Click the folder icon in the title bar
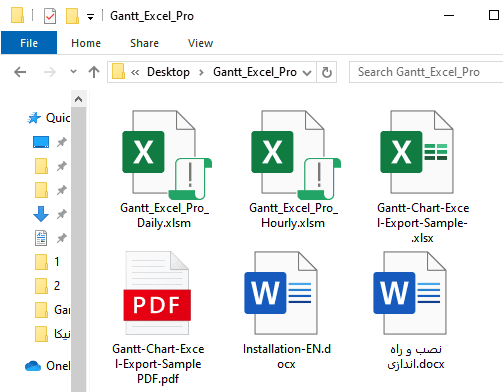This screenshot has height=392, width=503. tap(17, 15)
